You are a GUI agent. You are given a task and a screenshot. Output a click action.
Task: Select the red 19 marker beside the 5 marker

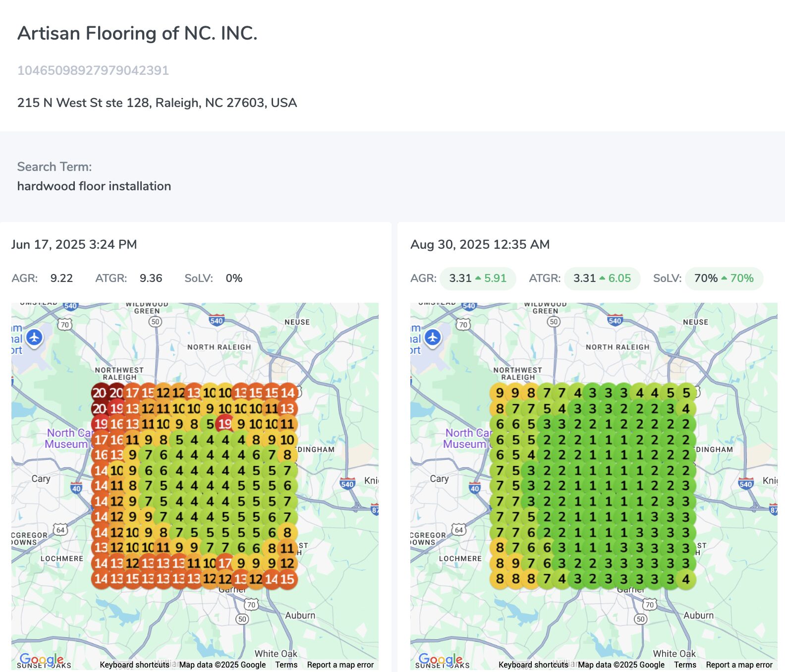pos(225,424)
